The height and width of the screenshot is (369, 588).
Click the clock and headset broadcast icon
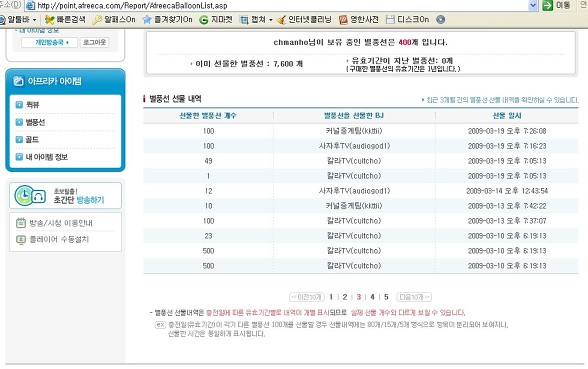point(30,196)
